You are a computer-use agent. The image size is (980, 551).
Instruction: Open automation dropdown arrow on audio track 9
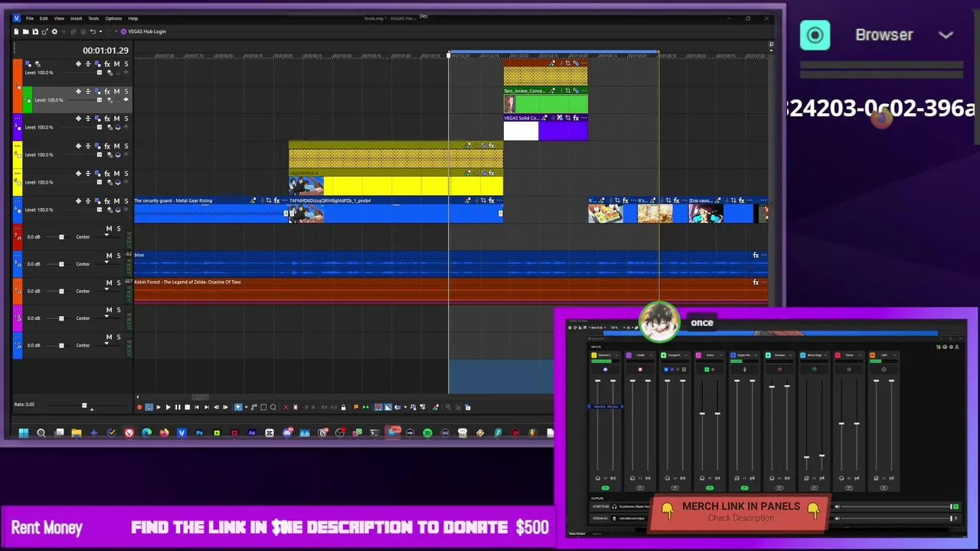pos(106,289)
